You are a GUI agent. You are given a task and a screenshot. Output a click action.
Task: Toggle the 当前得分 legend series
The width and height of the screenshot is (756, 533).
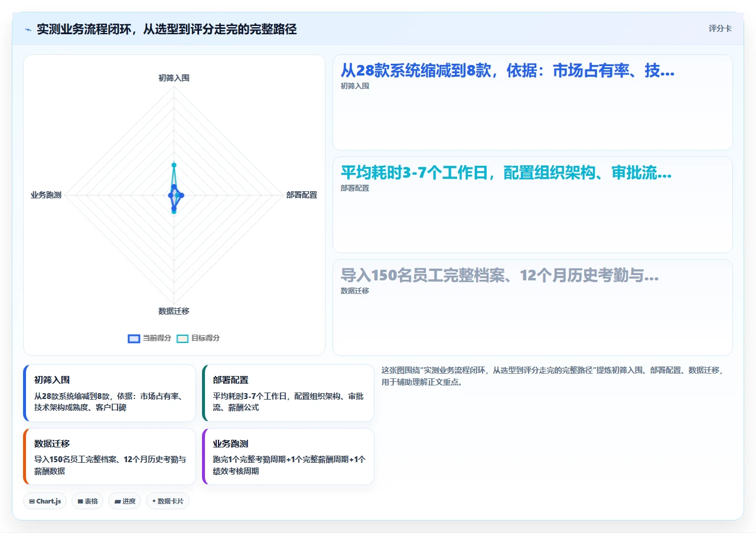click(149, 338)
